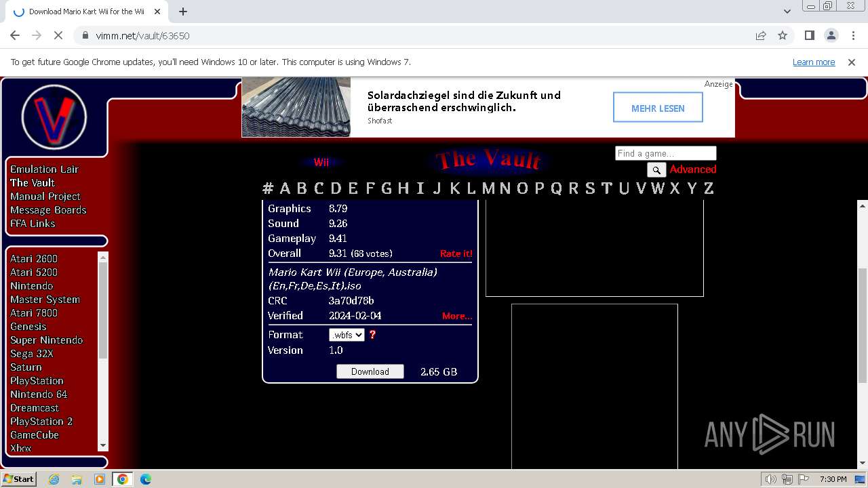Screen dimensions: 868x488
Task: Browse games starting with Z
Action: [709, 188]
